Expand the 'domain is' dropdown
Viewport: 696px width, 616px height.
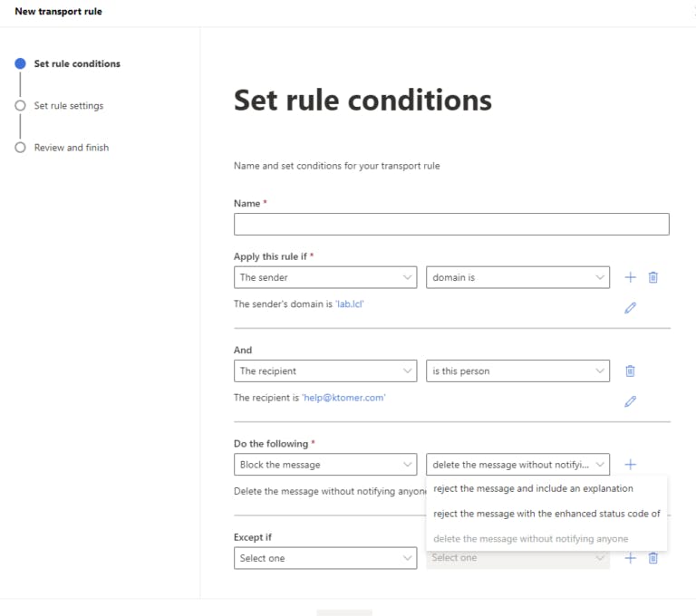point(517,277)
